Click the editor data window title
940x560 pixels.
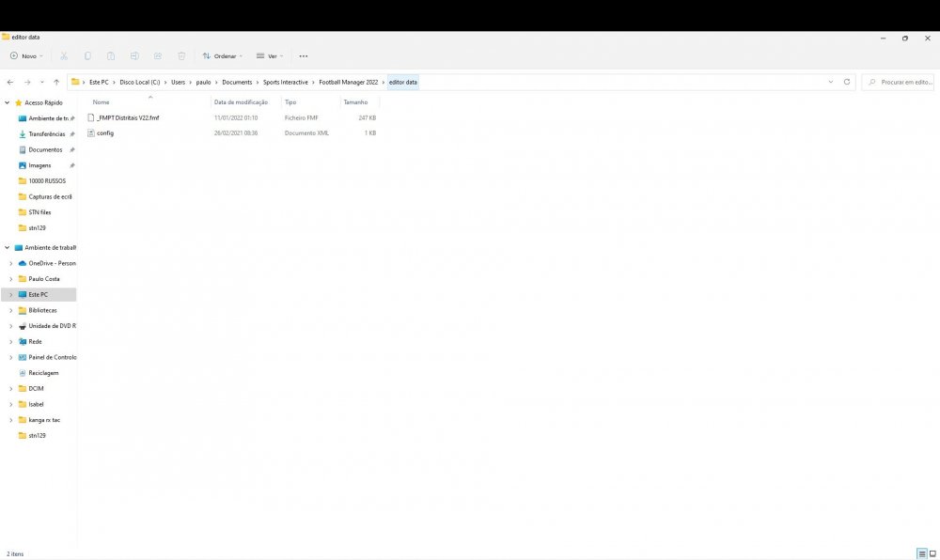coord(25,38)
